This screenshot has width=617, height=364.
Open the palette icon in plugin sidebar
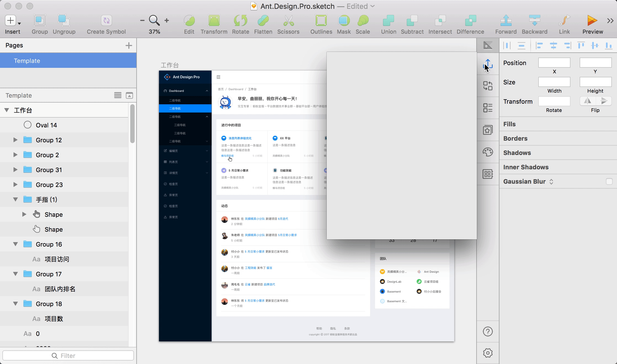point(488,152)
